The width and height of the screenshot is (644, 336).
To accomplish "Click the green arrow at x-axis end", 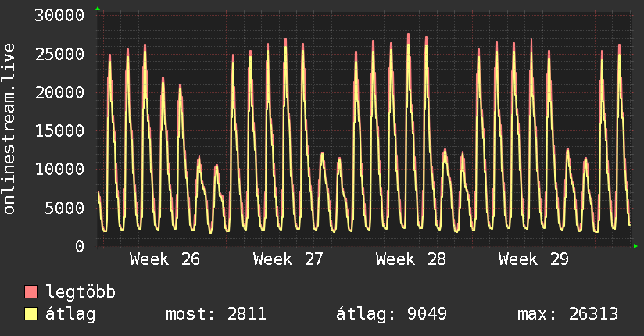I will (635, 246).
